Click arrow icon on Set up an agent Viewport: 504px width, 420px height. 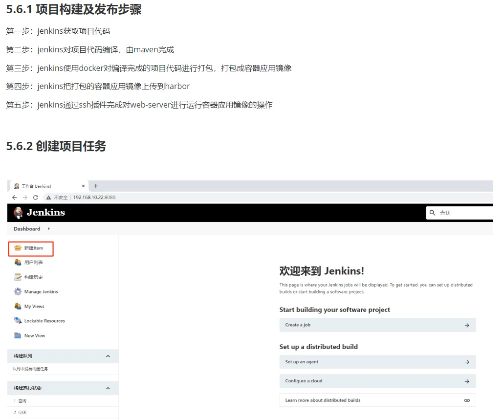(x=467, y=362)
